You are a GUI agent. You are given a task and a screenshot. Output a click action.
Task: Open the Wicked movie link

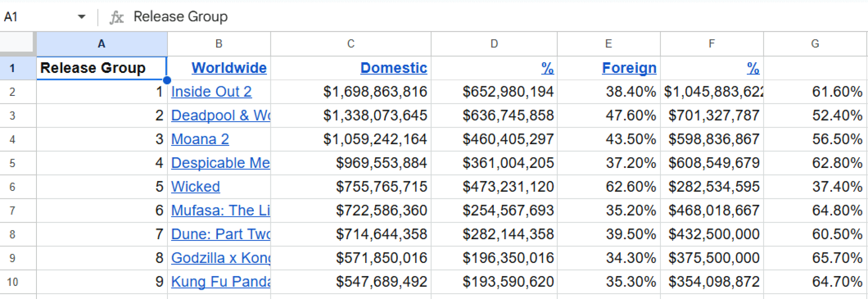click(195, 187)
